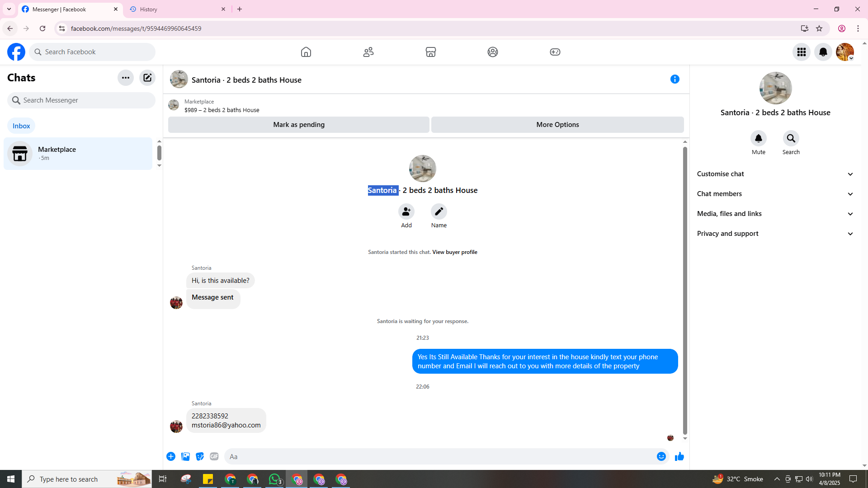Open View buyer profile link
This screenshot has height=488, width=868.
[x=454, y=252]
